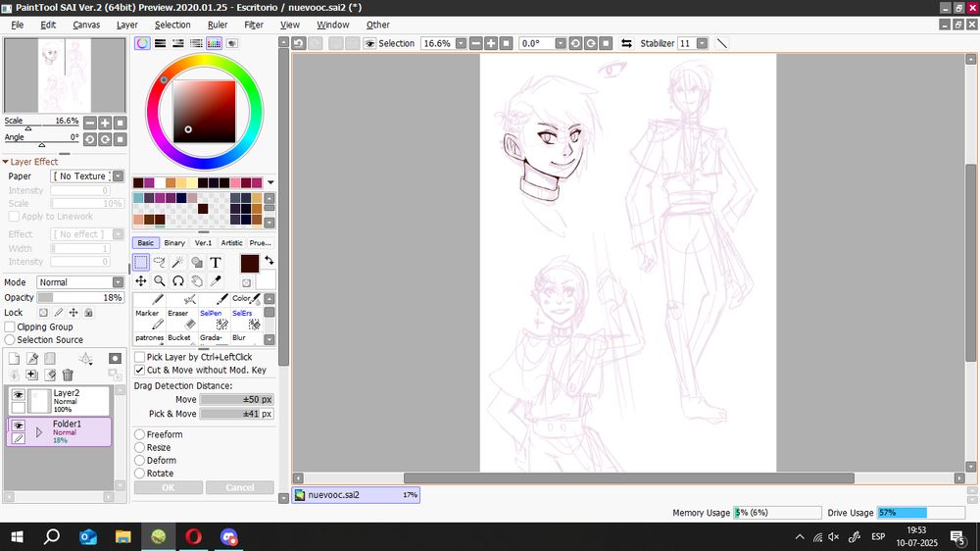Expand the Folder1 layer group
Viewport: 980px width, 551px height.
[x=39, y=431]
